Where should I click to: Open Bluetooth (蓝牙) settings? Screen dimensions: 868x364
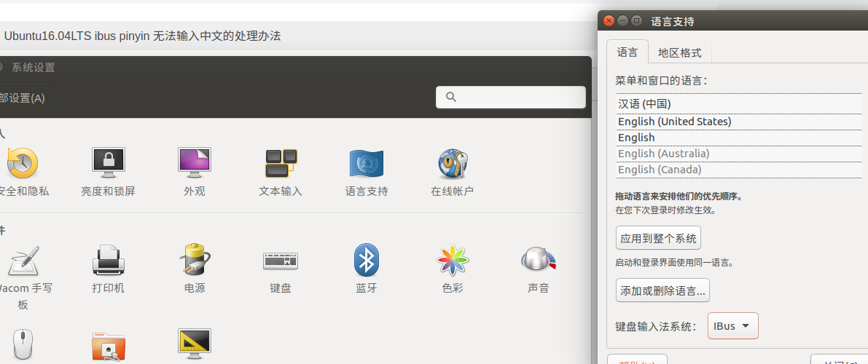pyautogui.click(x=367, y=260)
